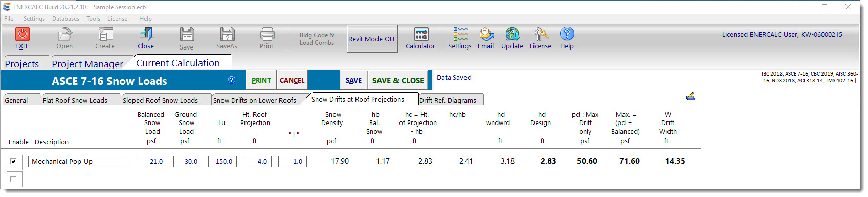Click the green PRINT button
868x197 pixels.
click(x=261, y=80)
